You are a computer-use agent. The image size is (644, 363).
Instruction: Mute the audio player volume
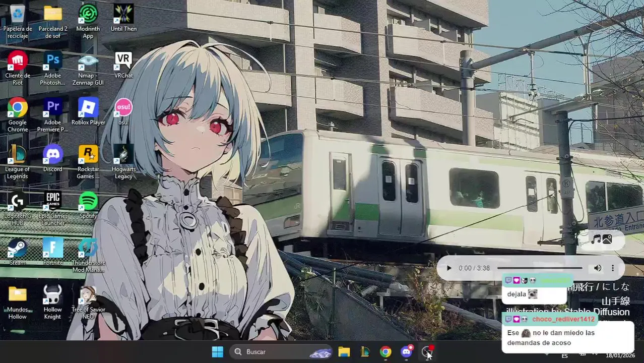(x=598, y=268)
